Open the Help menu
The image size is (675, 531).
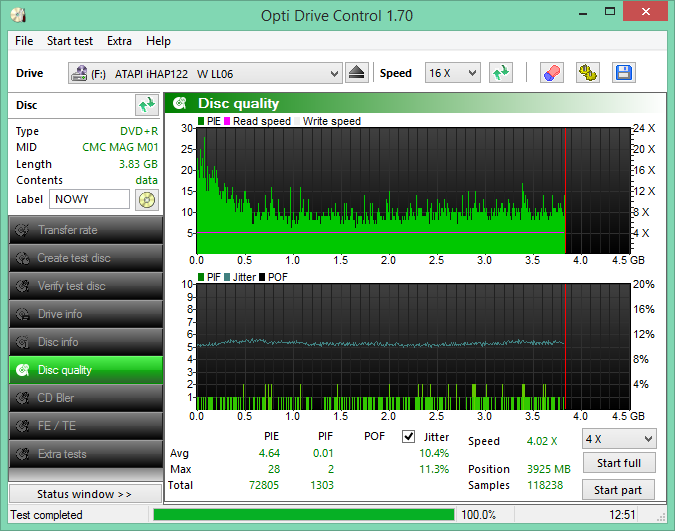click(x=158, y=41)
